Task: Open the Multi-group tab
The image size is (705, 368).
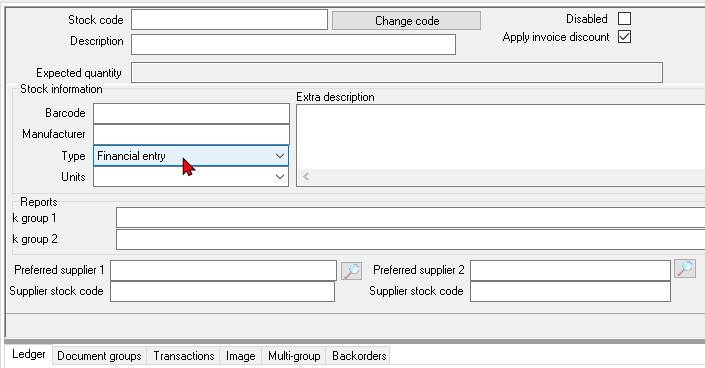Action: [294, 356]
